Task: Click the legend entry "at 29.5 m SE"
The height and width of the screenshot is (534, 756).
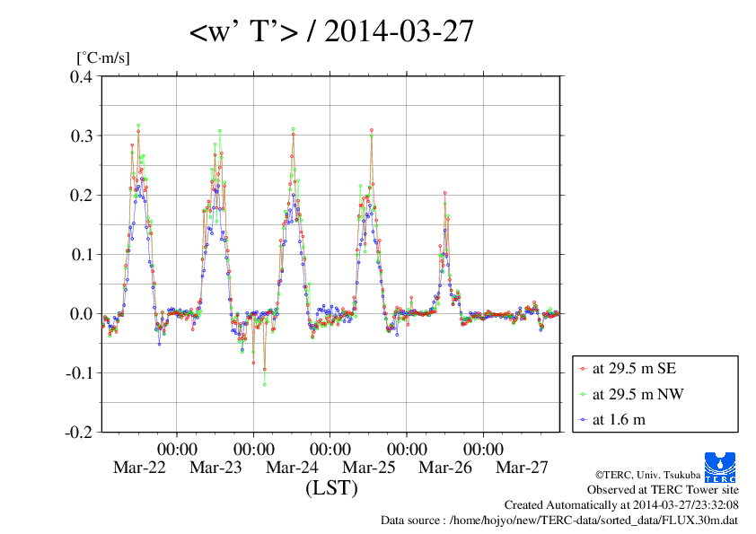Action: [634, 369]
